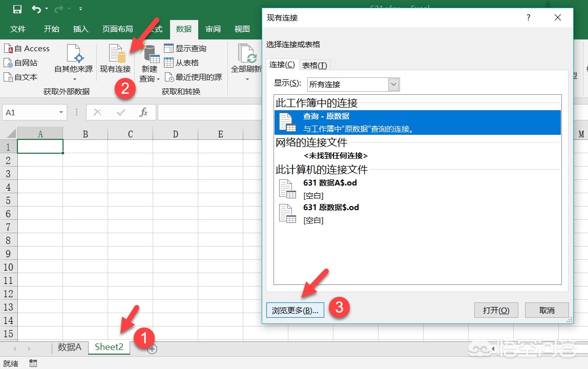Import data 自文本

(x=20, y=77)
